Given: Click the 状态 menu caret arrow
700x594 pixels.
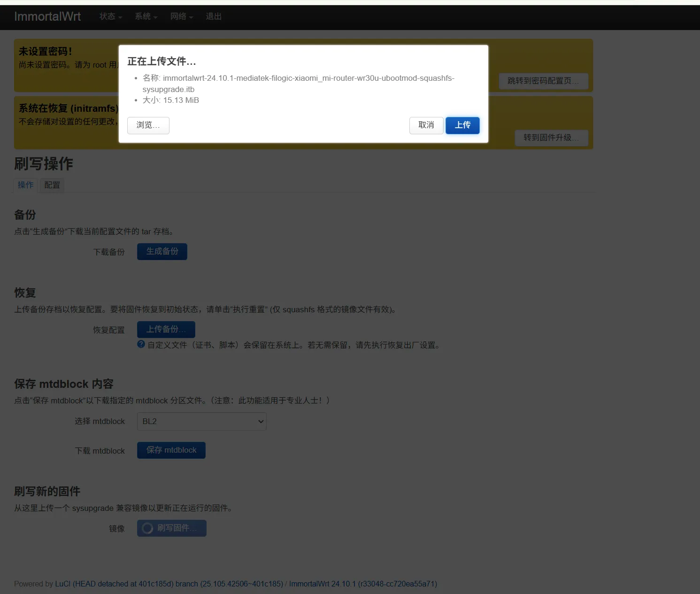Looking at the screenshot, I should (120, 17).
